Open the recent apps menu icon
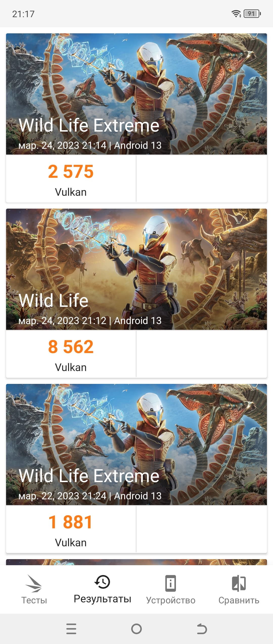Image resolution: width=273 pixels, height=644 pixels. click(71, 629)
